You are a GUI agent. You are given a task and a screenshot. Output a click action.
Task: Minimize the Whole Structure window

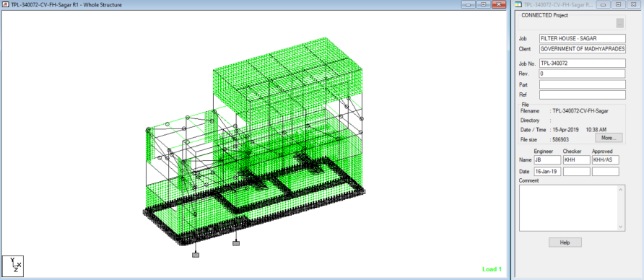469,4
